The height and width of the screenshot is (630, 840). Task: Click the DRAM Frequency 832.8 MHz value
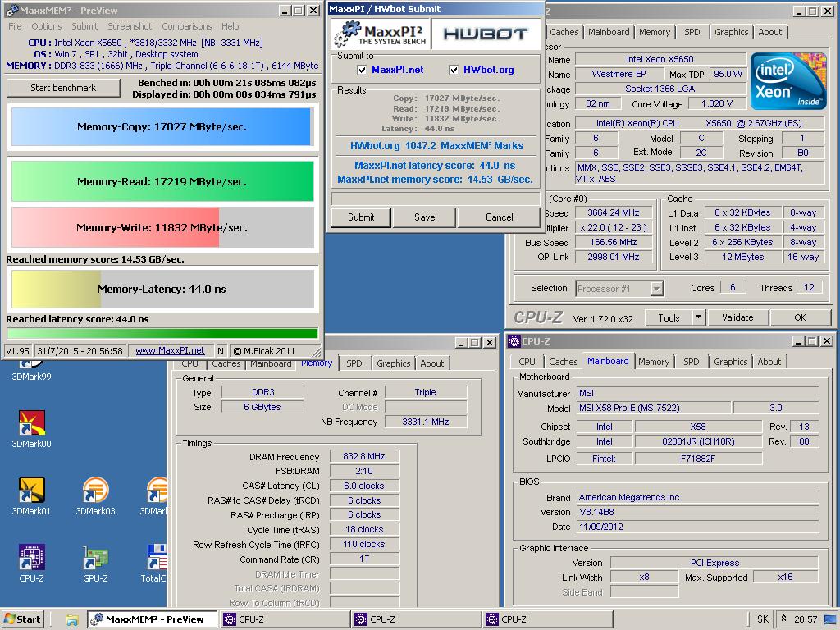coord(364,456)
